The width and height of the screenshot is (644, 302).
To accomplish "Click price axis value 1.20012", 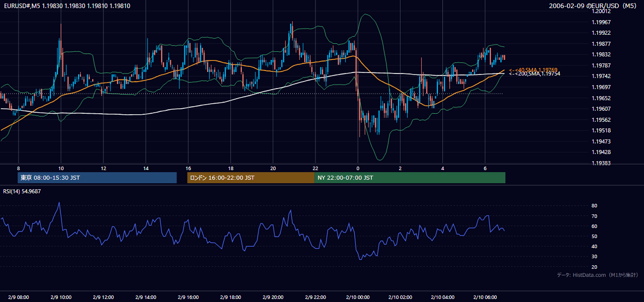I will click(x=602, y=11).
